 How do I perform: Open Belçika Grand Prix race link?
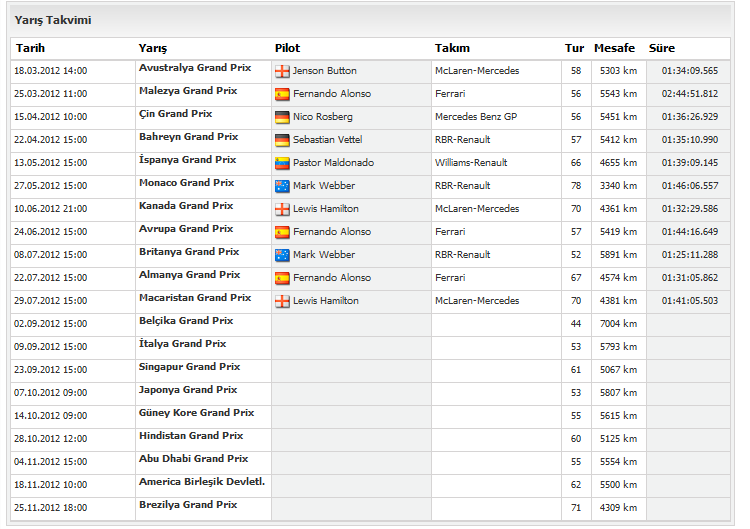(x=186, y=320)
